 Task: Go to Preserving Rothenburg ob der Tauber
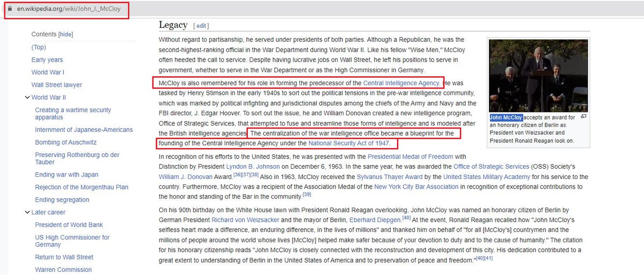(77, 158)
